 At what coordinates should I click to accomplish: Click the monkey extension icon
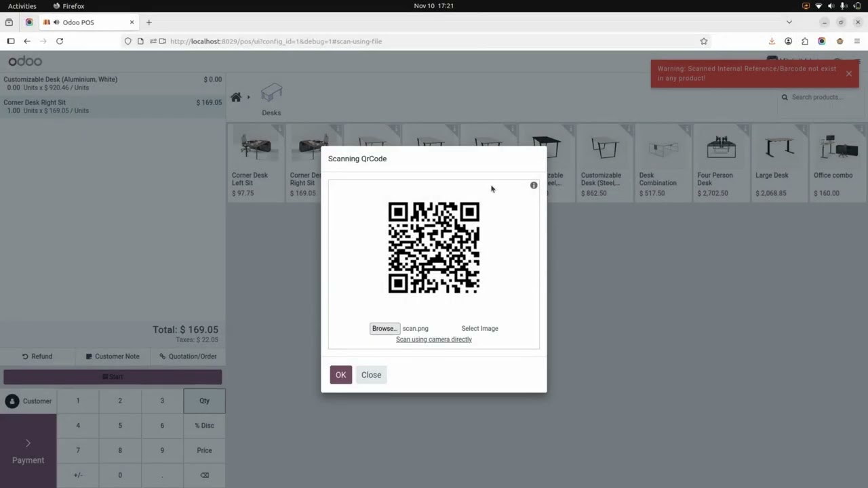[840, 41]
